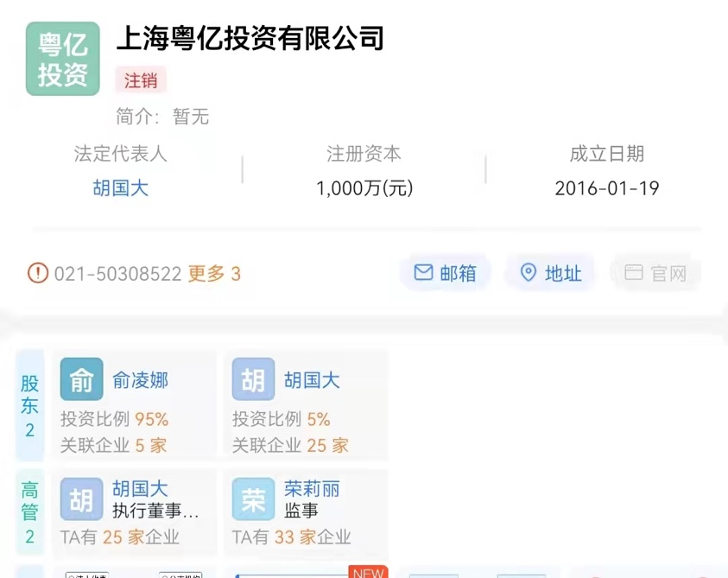Select shareholder name 俞凌娜
The width and height of the screenshot is (728, 578).
point(138,378)
